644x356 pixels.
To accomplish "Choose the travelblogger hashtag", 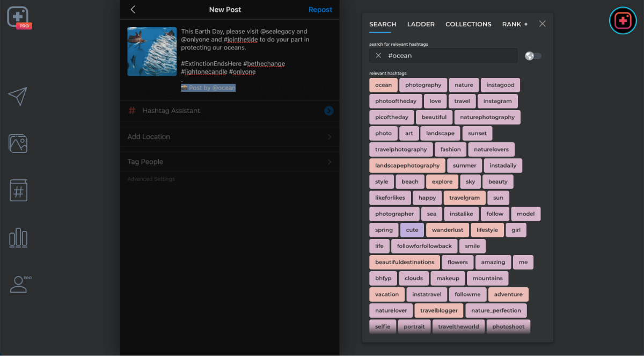I will tap(439, 310).
